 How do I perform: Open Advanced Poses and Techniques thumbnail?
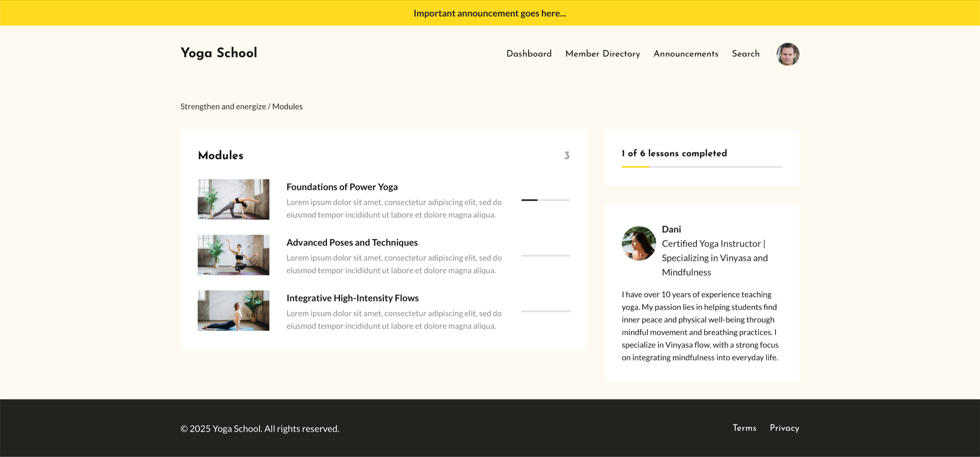pyautogui.click(x=233, y=255)
